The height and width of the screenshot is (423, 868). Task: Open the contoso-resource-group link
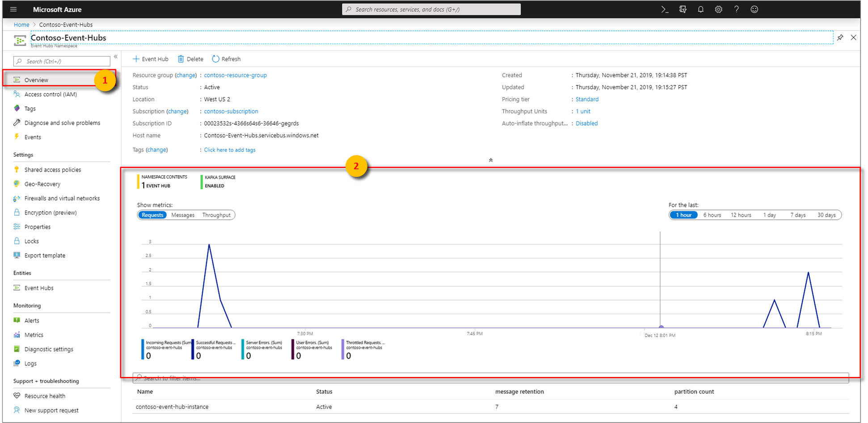click(x=235, y=75)
